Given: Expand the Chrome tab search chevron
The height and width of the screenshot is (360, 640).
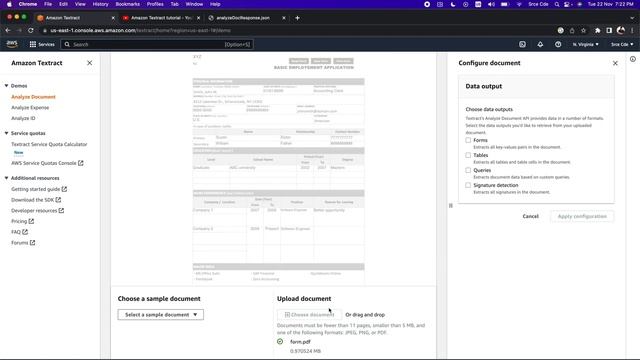Looking at the screenshot, I should click(x=632, y=18).
